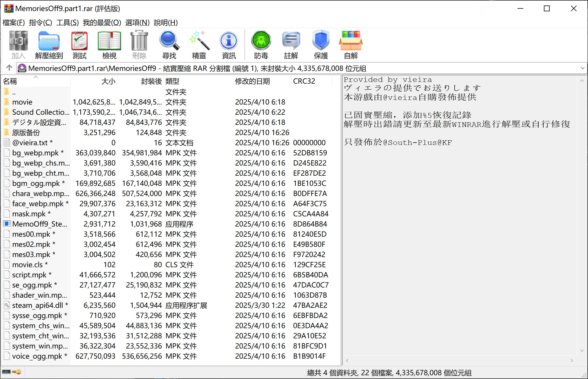Click comment pane scroll left arrow
The image size is (588, 379).
coord(347,360)
